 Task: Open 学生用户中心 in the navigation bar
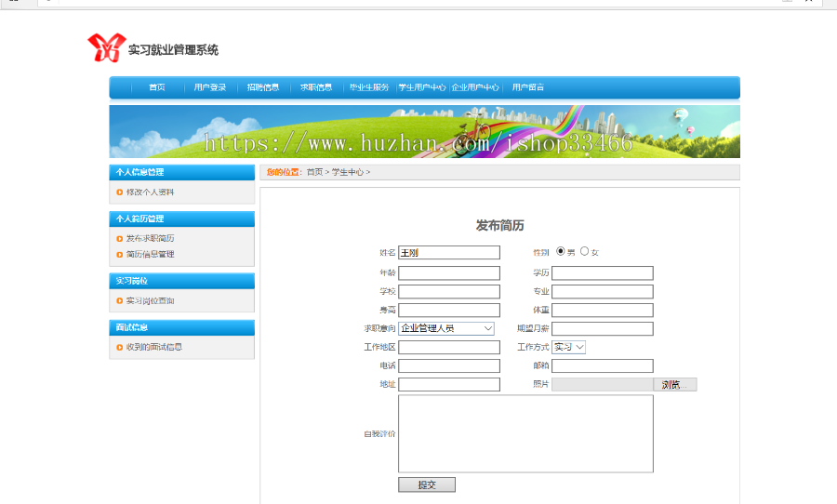[422, 87]
